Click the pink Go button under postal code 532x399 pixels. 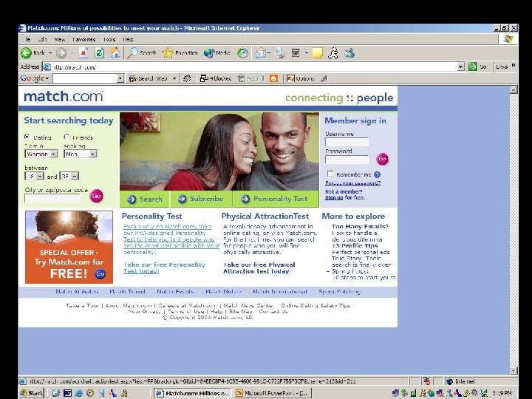tap(96, 196)
